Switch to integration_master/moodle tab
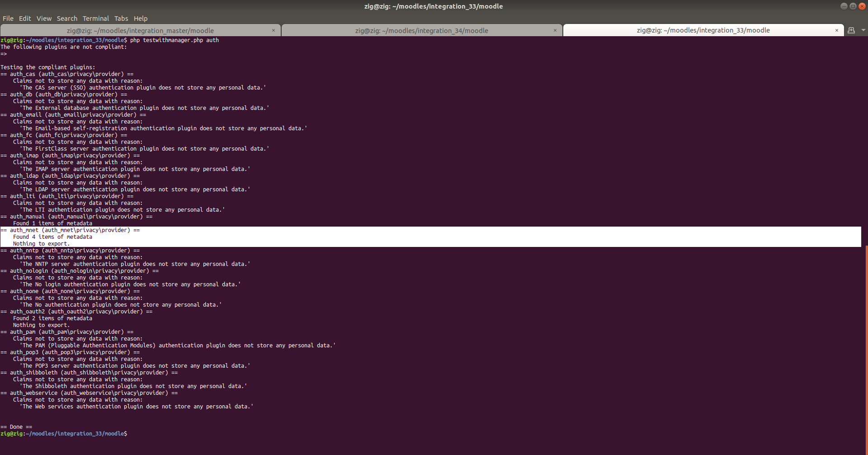The height and width of the screenshot is (455, 868). 140,30
